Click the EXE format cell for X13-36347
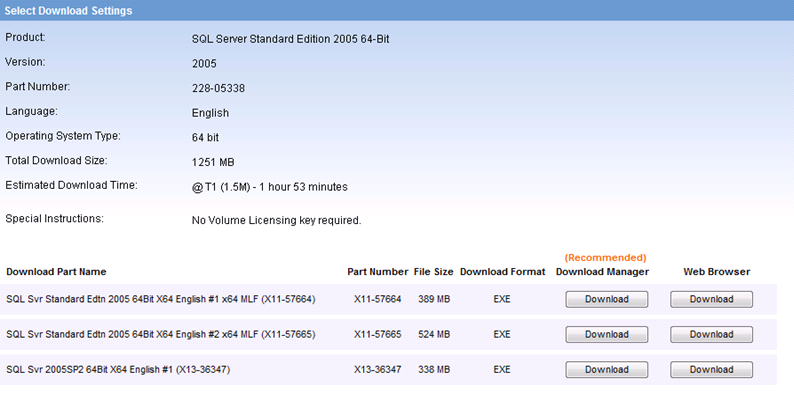794x393 pixels. [502, 370]
